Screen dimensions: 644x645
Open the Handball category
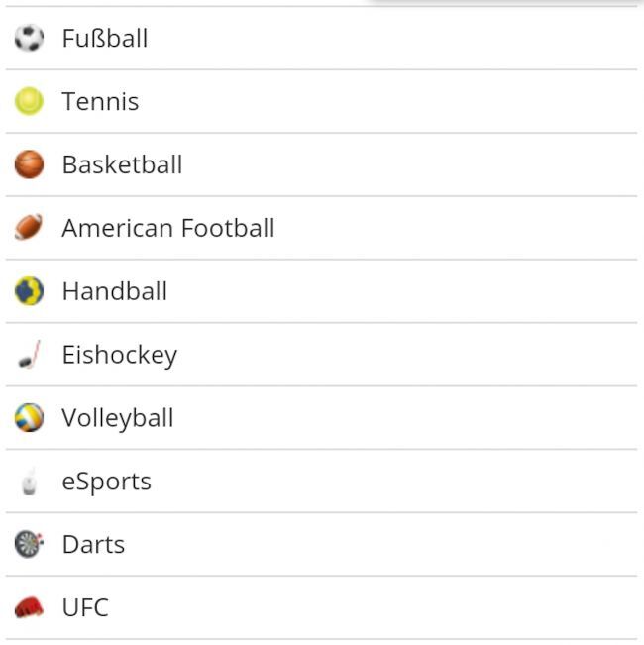click(x=114, y=291)
